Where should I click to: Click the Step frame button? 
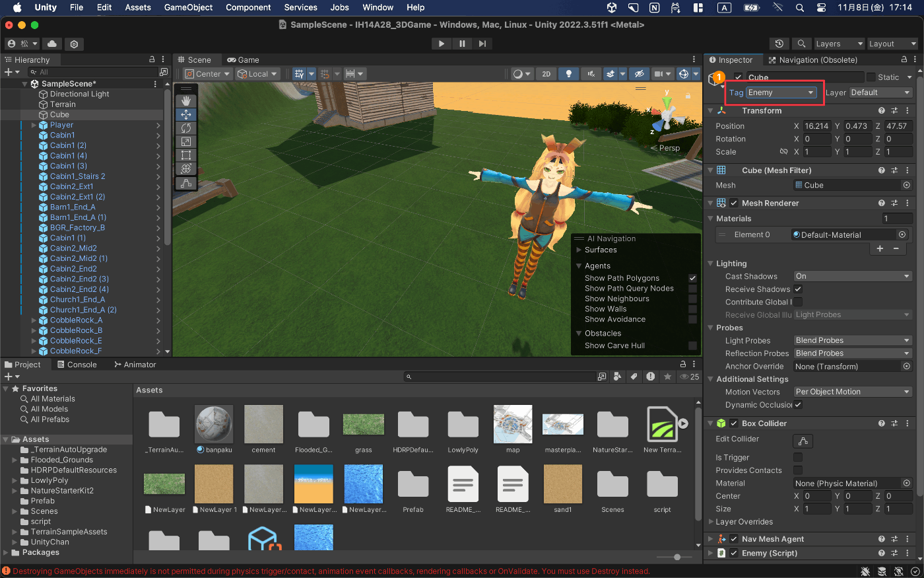(x=482, y=44)
